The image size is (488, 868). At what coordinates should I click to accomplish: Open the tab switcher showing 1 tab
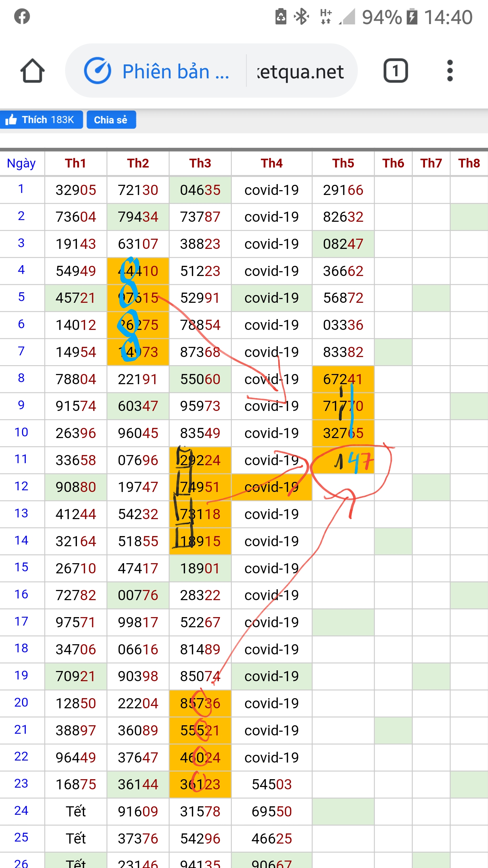coord(395,71)
